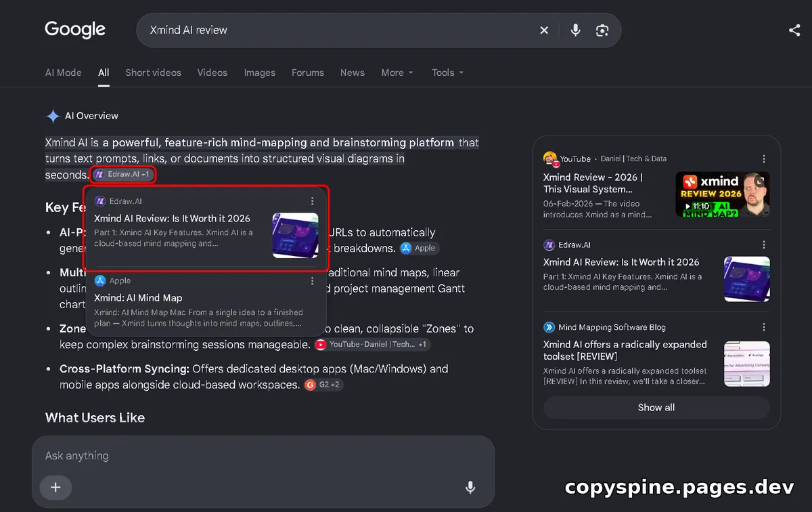Open the Edraw.AI +1 source chip

click(x=122, y=175)
